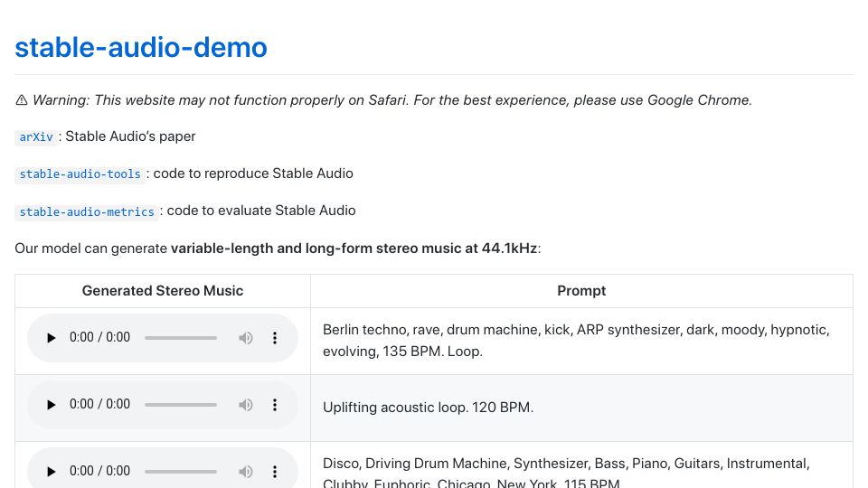
Task: Click the Berlin techno prompt text
Action: click(x=576, y=341)
